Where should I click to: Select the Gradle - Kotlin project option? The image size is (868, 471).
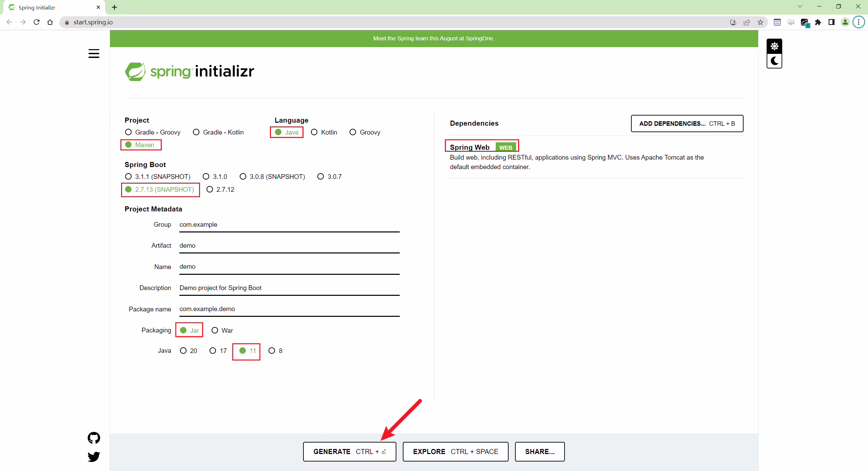point(218,132)
